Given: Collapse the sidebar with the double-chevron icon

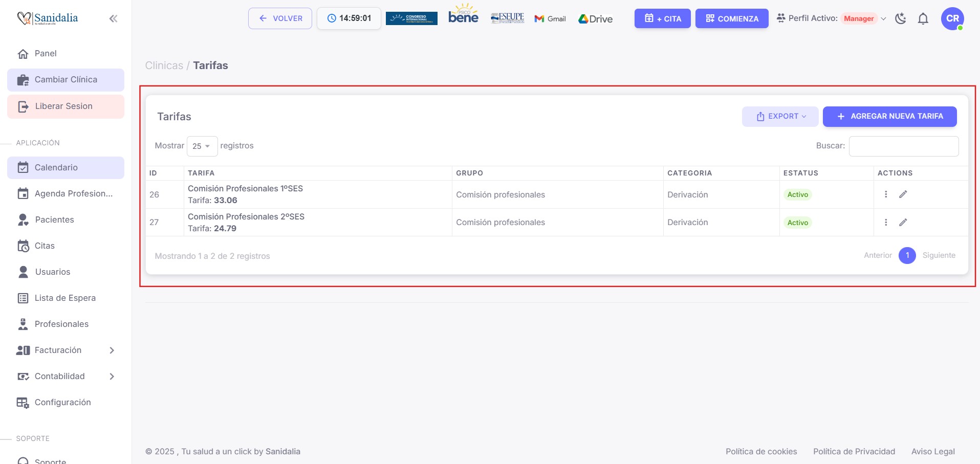Looking at the screenshot, I should (x=113, y=18).
